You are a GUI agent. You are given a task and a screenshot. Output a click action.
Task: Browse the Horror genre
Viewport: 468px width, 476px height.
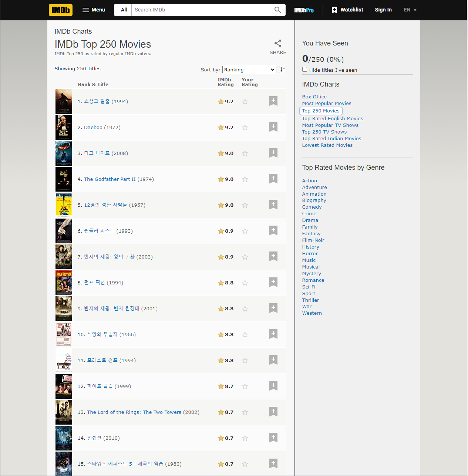click(310, 254)
